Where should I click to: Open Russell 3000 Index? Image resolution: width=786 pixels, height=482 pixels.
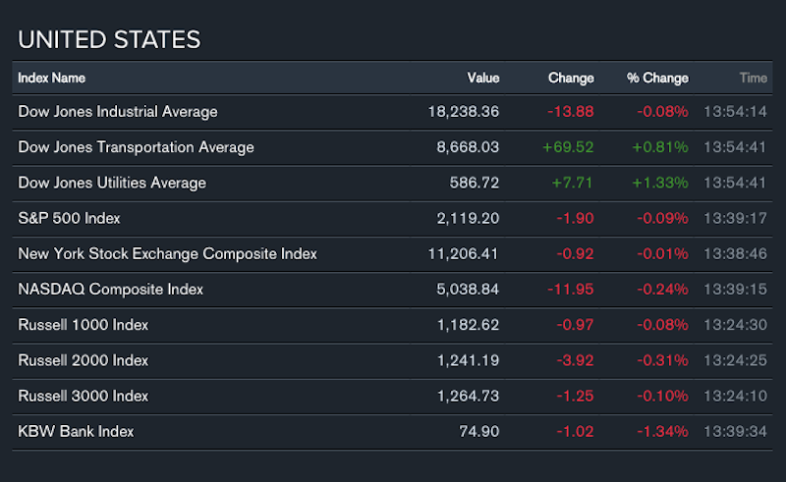point(83,396)
